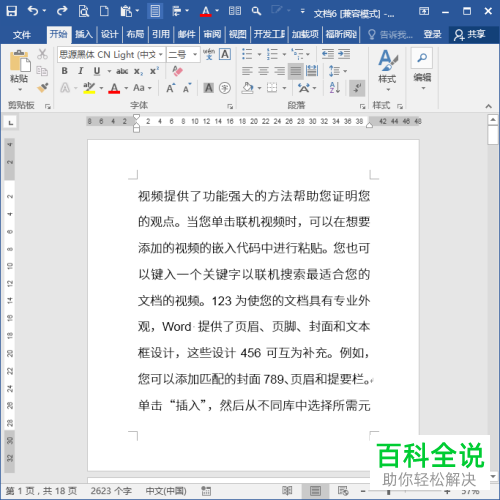This screenshot has height=500, width=500.
Task: Open the font name dropdown
Action: (x=161, y=54)
